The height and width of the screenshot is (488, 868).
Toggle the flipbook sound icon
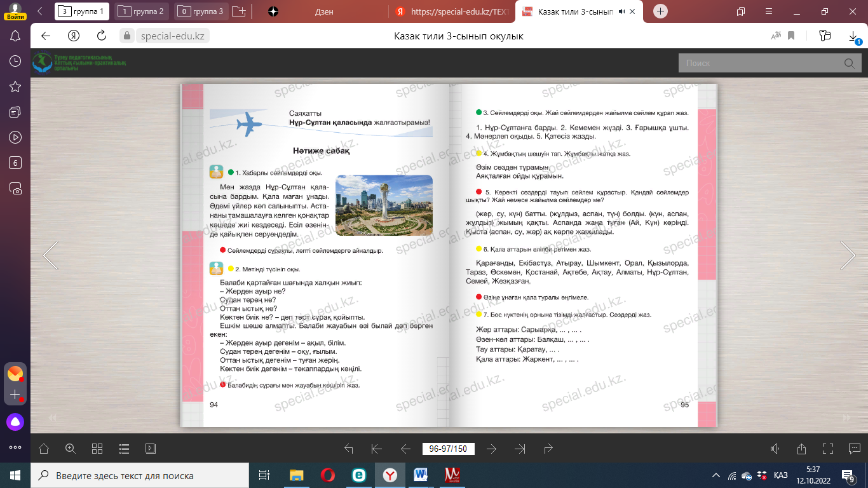pos(775,449)
